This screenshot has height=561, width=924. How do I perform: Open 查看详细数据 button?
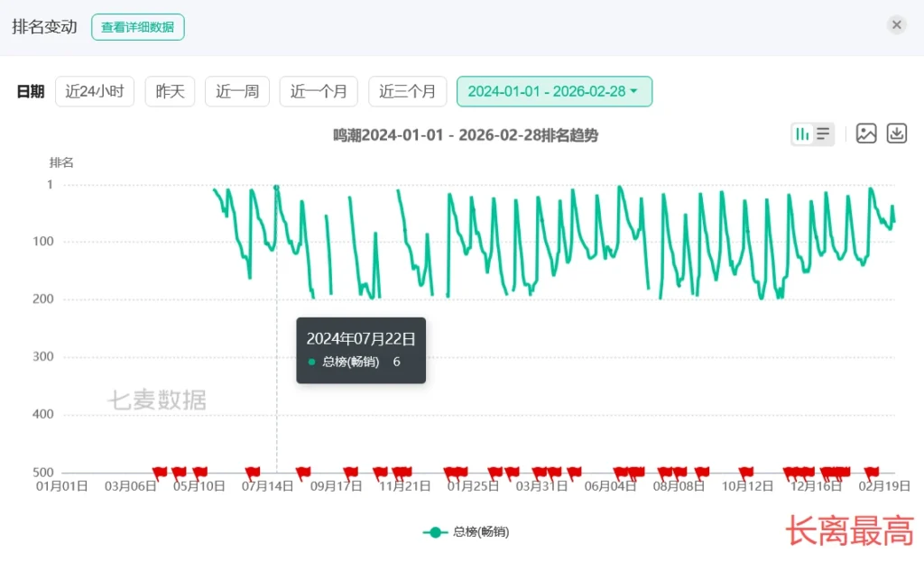tap(137, 27)
